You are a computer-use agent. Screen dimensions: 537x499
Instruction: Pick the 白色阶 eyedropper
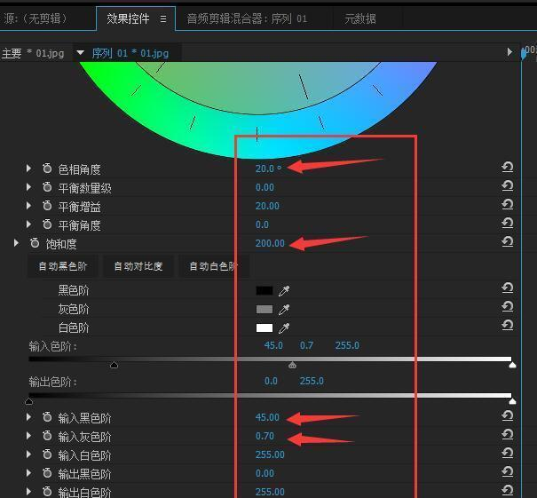(284, 328)
